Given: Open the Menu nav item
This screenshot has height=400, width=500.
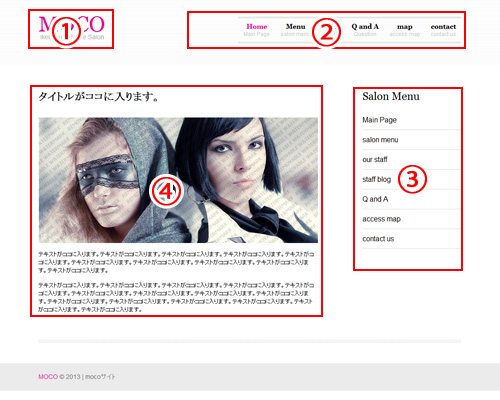Looking at the screenshot, I should 295,30.
